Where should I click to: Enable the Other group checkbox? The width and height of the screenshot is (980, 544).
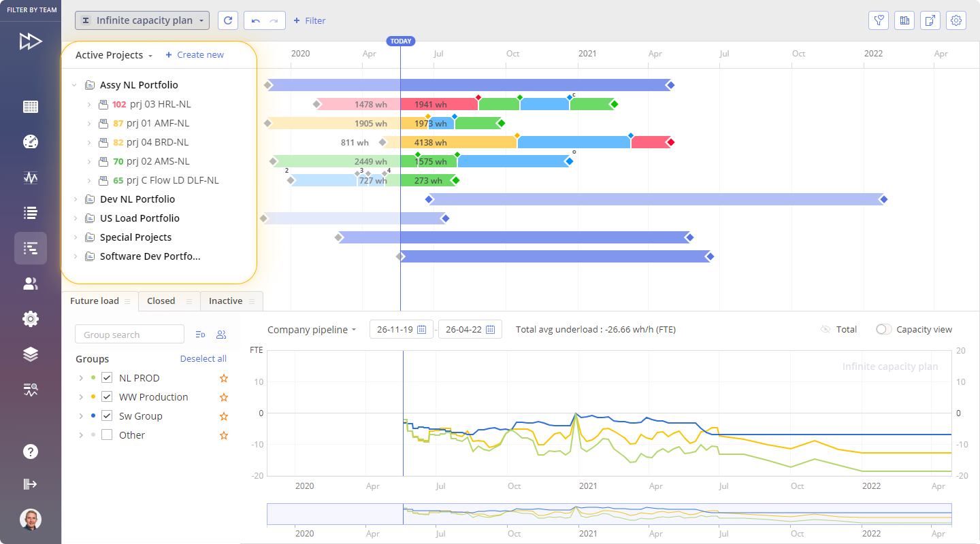tap(107, 435)
